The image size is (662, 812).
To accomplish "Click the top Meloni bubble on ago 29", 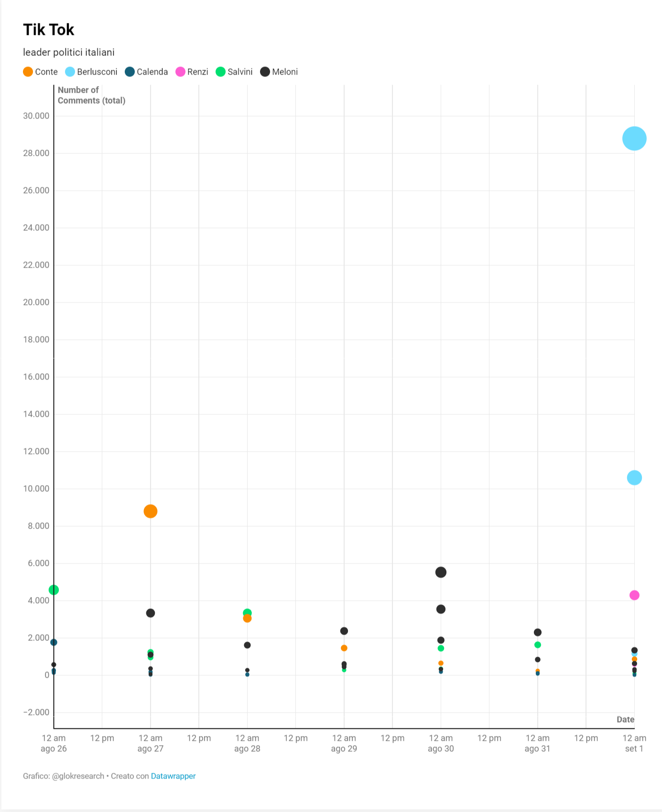I will 344,631.
